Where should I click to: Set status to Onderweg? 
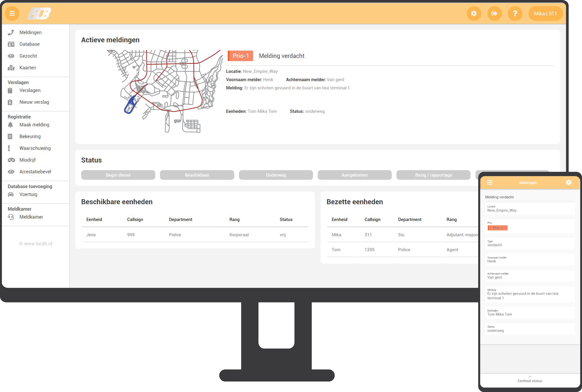275,175
